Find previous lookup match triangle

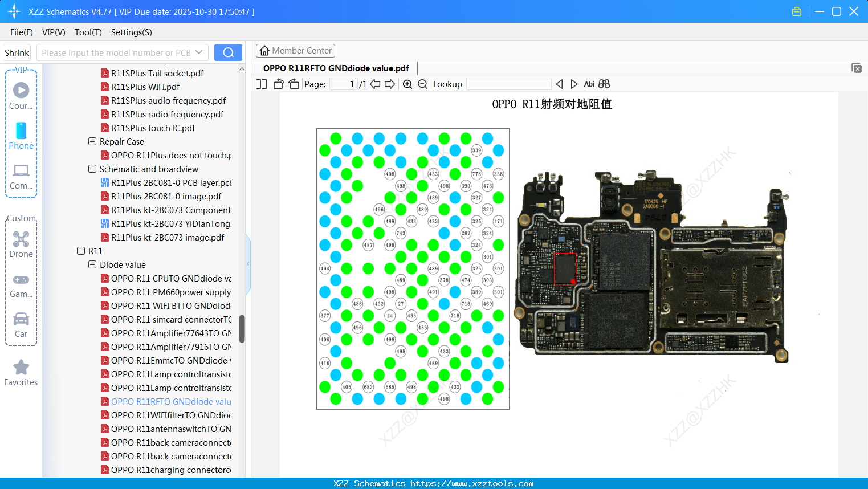pyautogui.click(x=559, y=84)
